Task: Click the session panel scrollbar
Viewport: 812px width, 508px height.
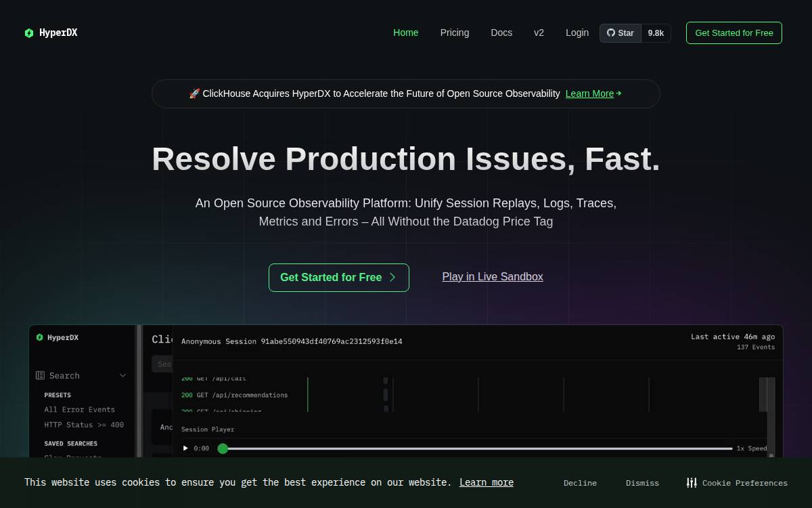Action: coord(771,417)
